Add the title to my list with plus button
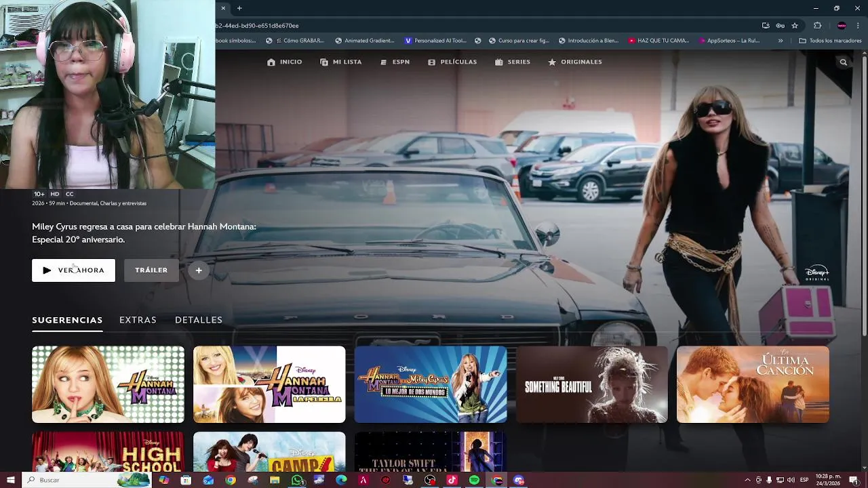The height and width of the screenshot is (488, 868). (x=199, y=270)
